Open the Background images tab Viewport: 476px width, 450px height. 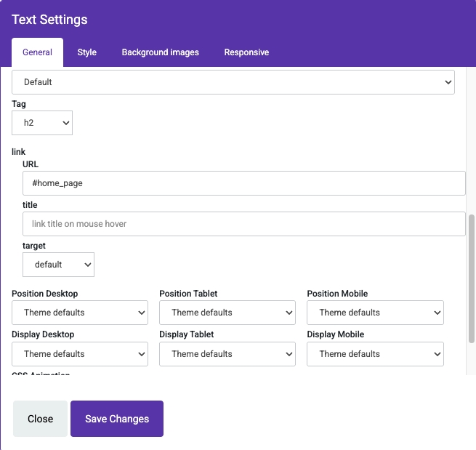160,52
